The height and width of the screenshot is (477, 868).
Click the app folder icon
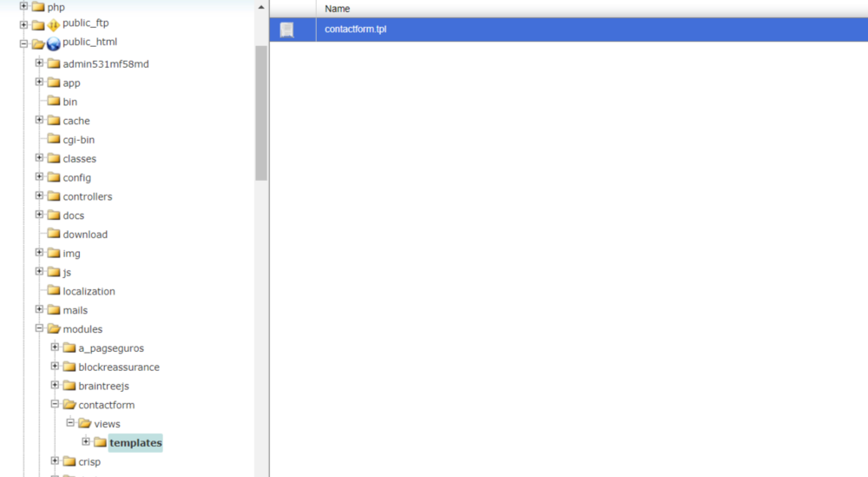54,82
